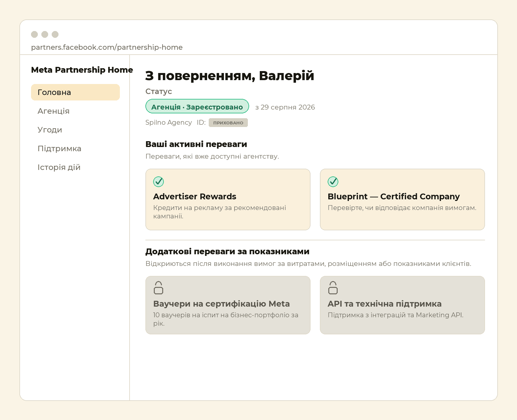Click the Статус label

[x=159, y=91]
